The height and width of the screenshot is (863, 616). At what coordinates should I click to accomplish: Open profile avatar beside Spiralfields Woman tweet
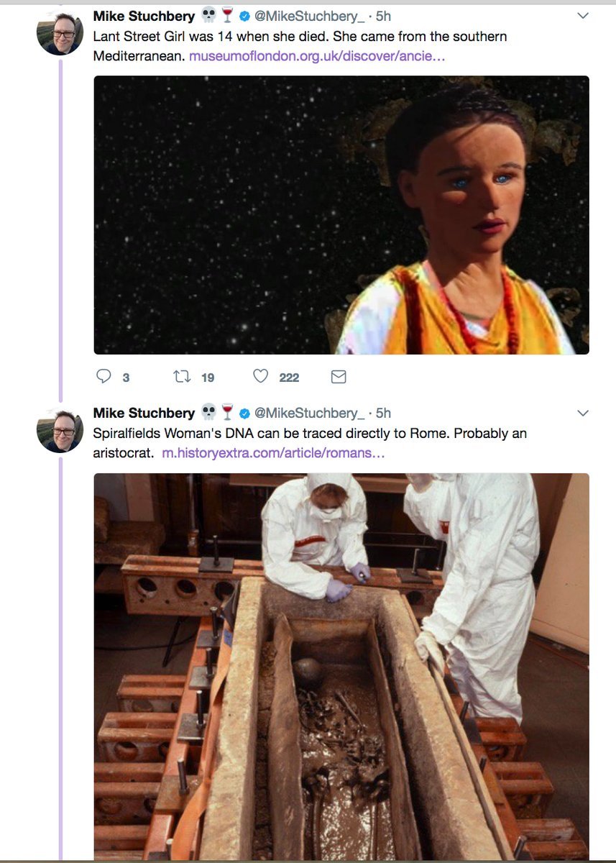click(60, 431)
